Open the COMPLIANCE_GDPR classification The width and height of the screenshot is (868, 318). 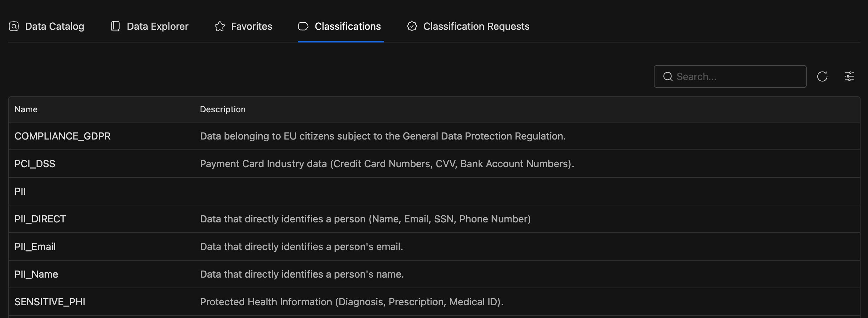click(63, 136)
